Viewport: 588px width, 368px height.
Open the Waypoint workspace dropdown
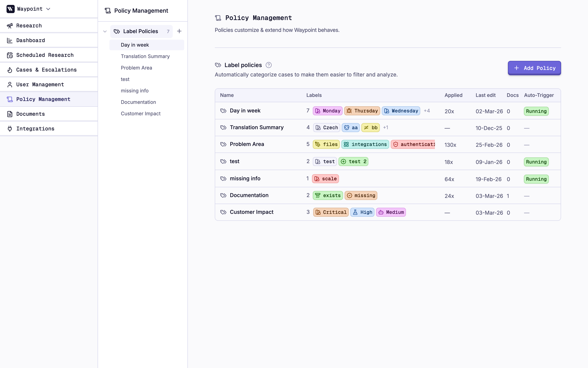29,9
